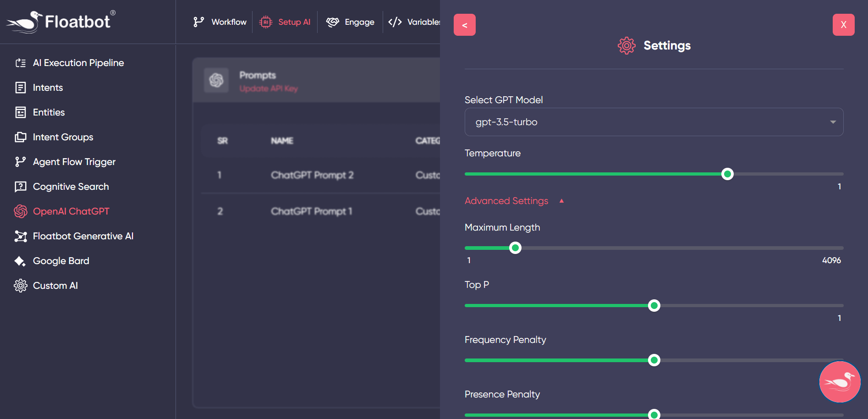This screenshot has height=419, width=868.
Task: Open Floatbot Generative AI icon
Action: [x=21, y=236]
